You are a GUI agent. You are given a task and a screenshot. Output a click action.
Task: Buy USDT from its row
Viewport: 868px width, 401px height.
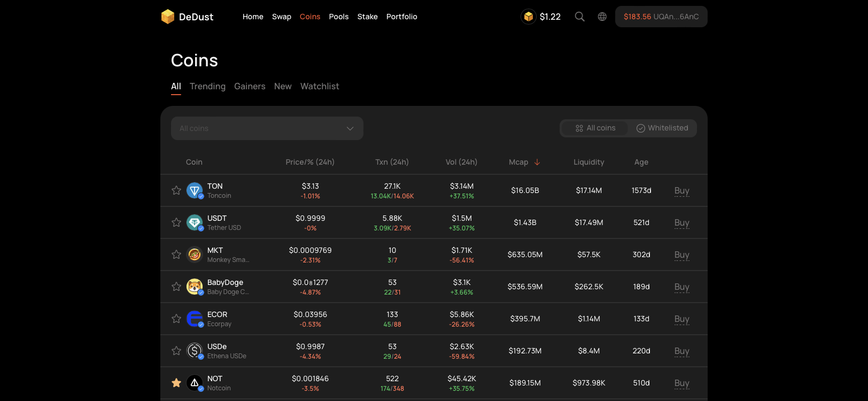tap(682, 222)
